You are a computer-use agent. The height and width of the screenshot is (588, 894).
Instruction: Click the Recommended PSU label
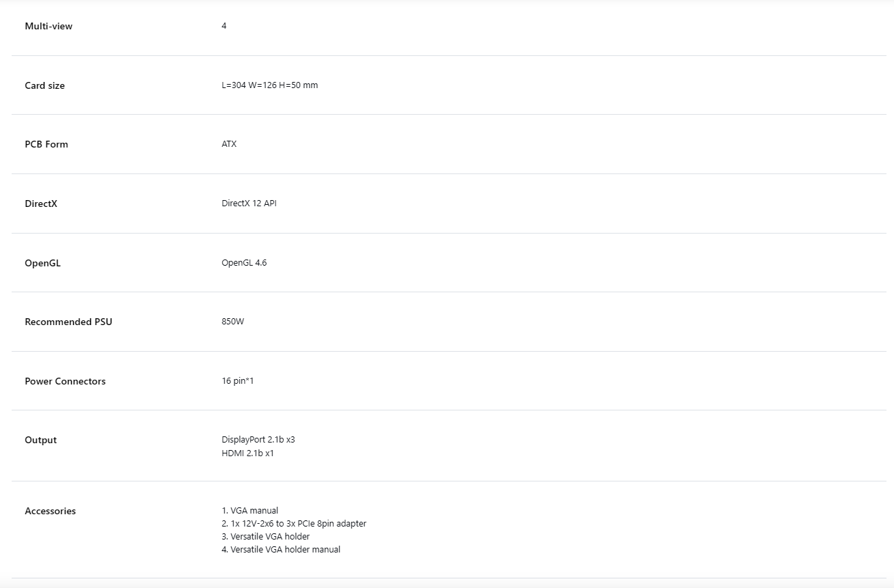[68, 322]
